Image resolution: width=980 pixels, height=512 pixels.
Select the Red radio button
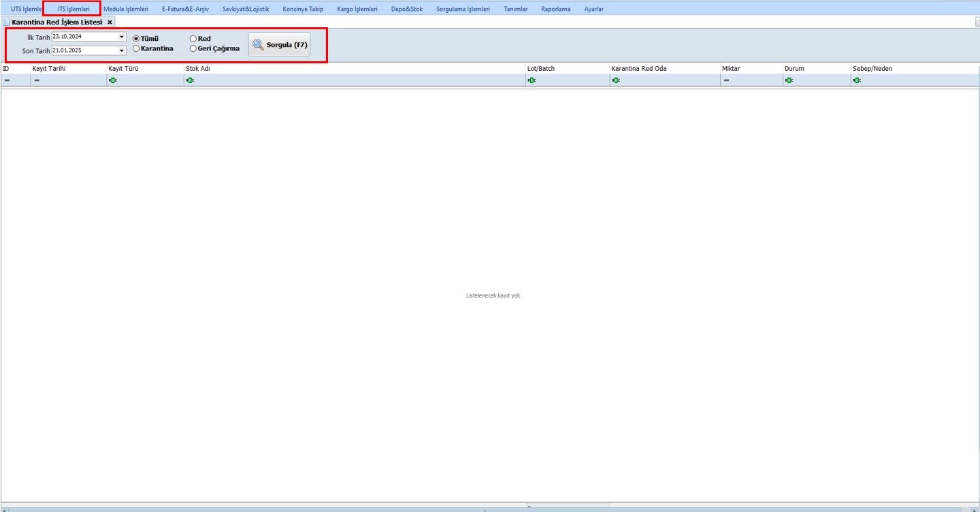tap(193, 39)
